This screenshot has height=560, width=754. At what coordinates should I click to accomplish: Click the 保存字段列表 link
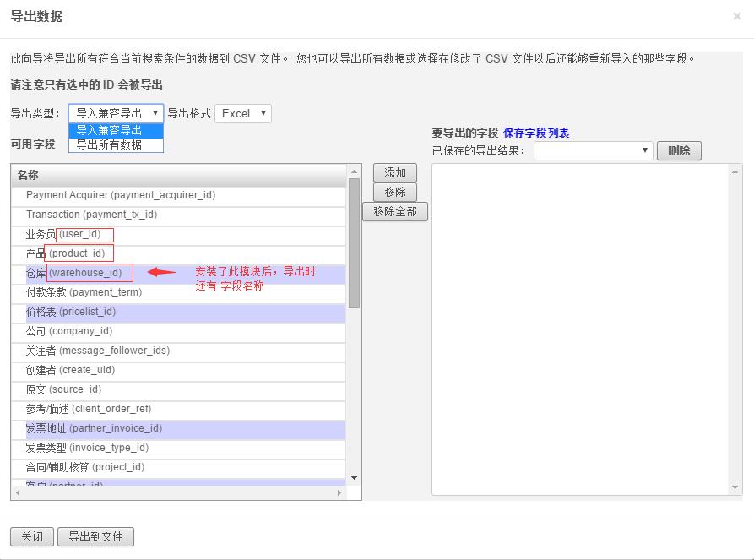[536, 133]
